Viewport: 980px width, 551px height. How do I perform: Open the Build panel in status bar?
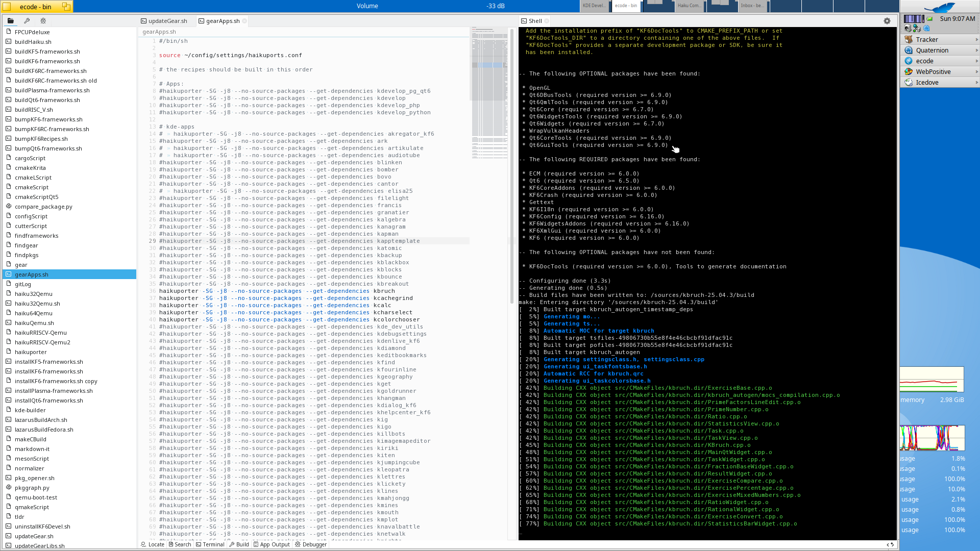click(239, 544)
